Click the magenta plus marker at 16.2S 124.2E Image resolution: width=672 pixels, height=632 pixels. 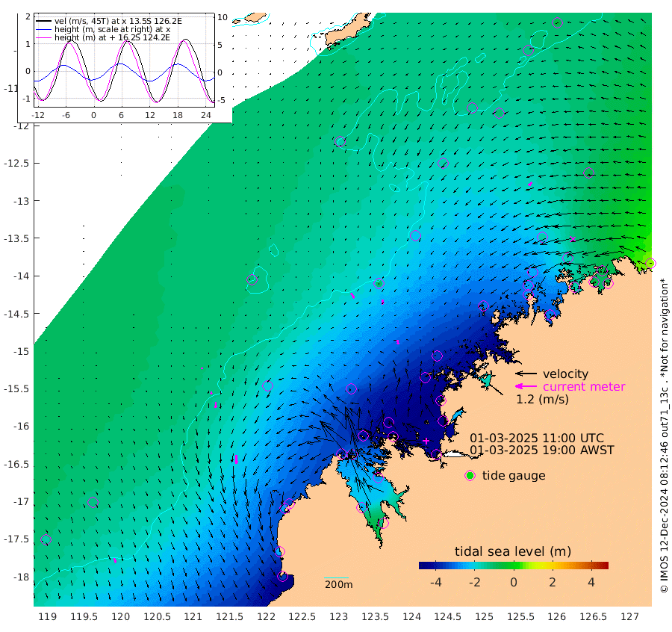point(426,441)
